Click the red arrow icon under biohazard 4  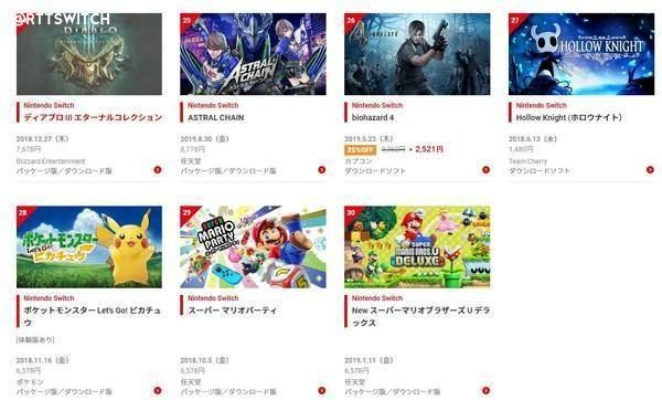coord(486,170)
